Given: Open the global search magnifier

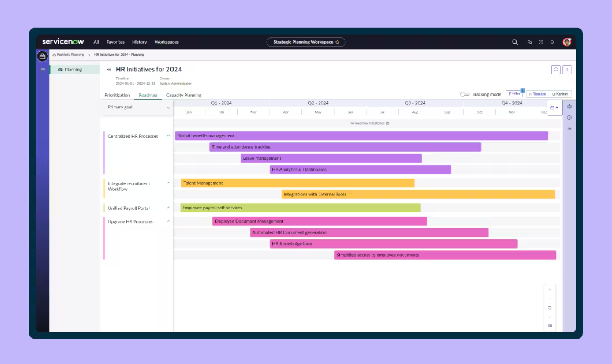Looking at the screenshot, I should [x=515, y=42].
